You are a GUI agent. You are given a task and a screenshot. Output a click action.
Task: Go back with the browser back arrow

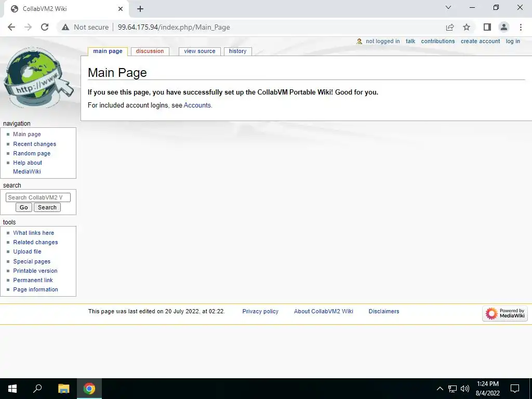[11, 27]
